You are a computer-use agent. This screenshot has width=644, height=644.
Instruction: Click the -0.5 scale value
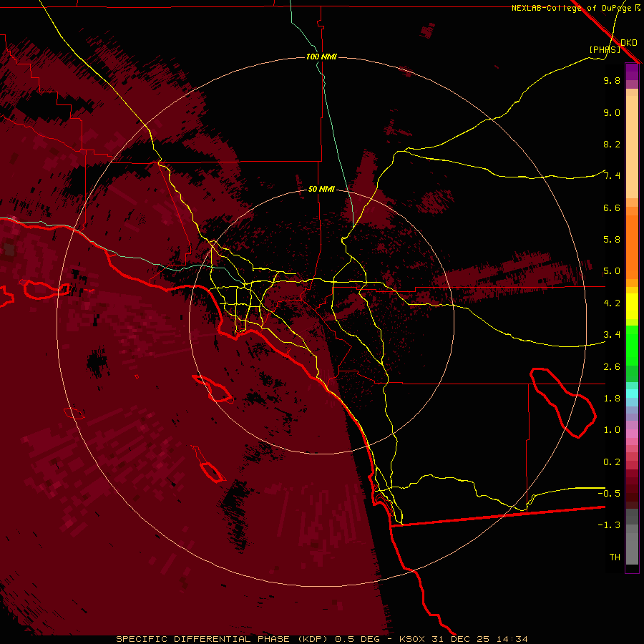tap(609, 493)
